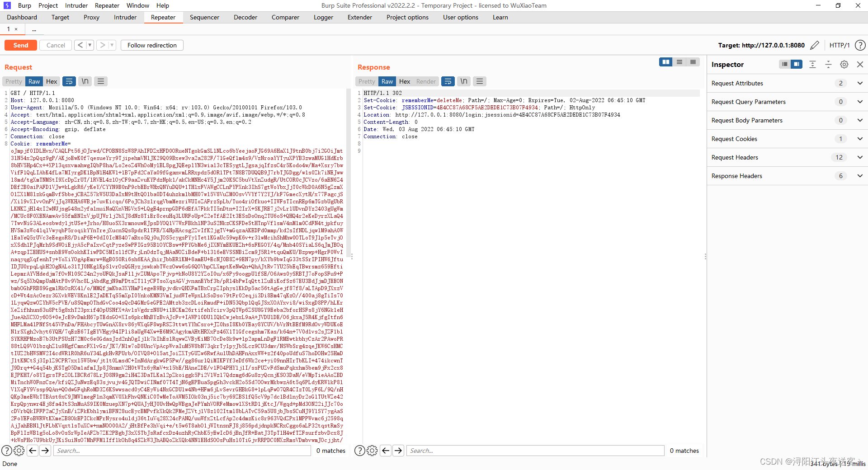This screenshot has width=868, height=470.
Task: Open request search settings gear
Action: [x=19, y=451]
